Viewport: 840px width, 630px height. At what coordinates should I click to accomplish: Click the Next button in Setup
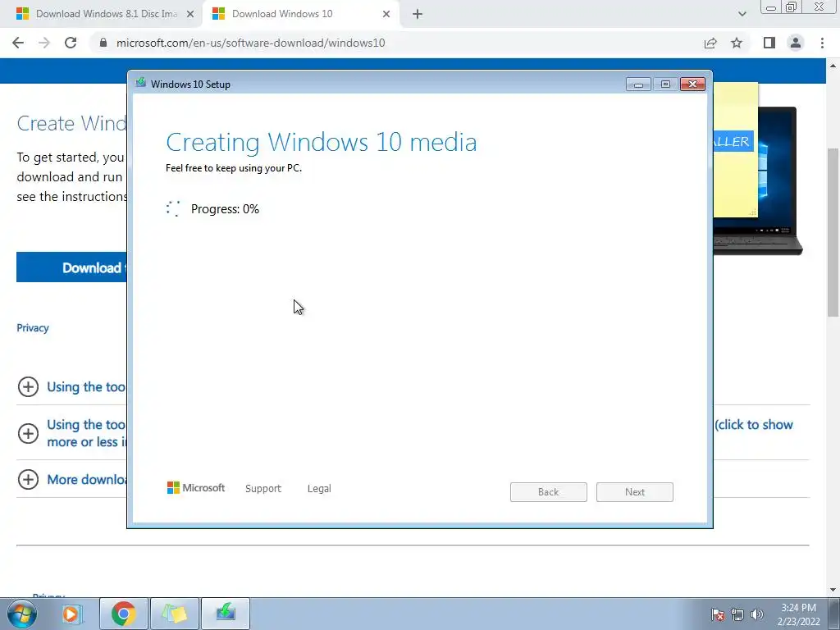[x=635, y=492]
